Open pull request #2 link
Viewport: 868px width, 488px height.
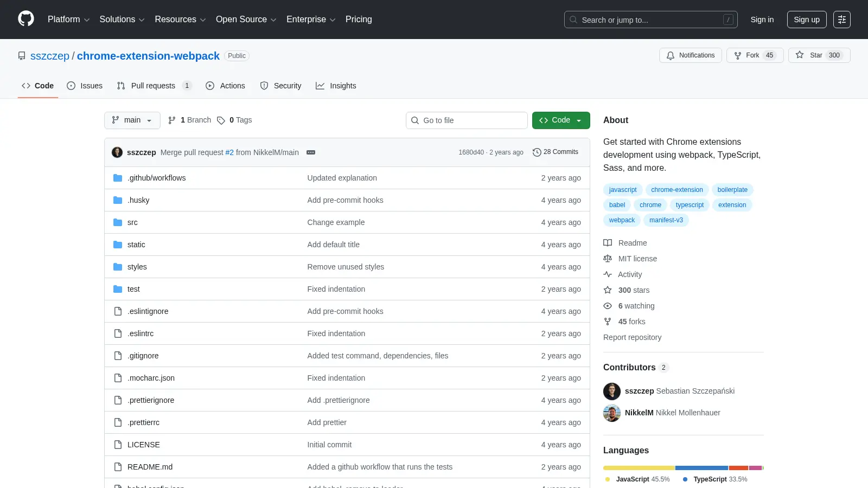(x=229, y=152)
